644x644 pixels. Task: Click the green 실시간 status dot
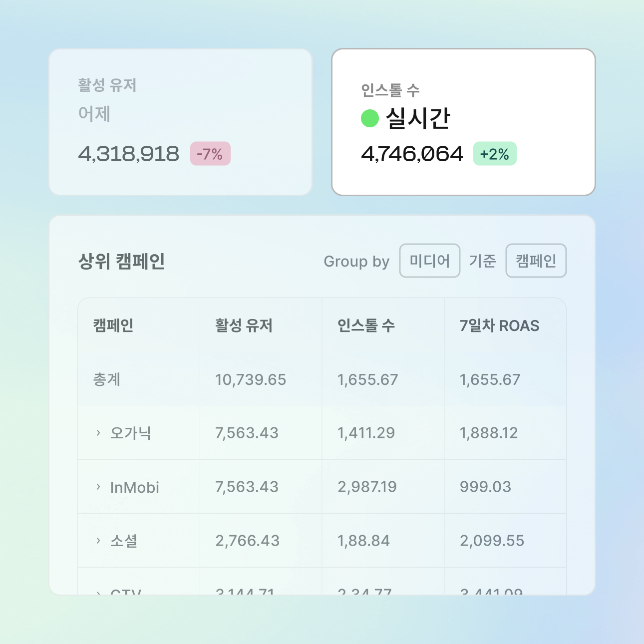pyautogui.click(x=370, y=118)
